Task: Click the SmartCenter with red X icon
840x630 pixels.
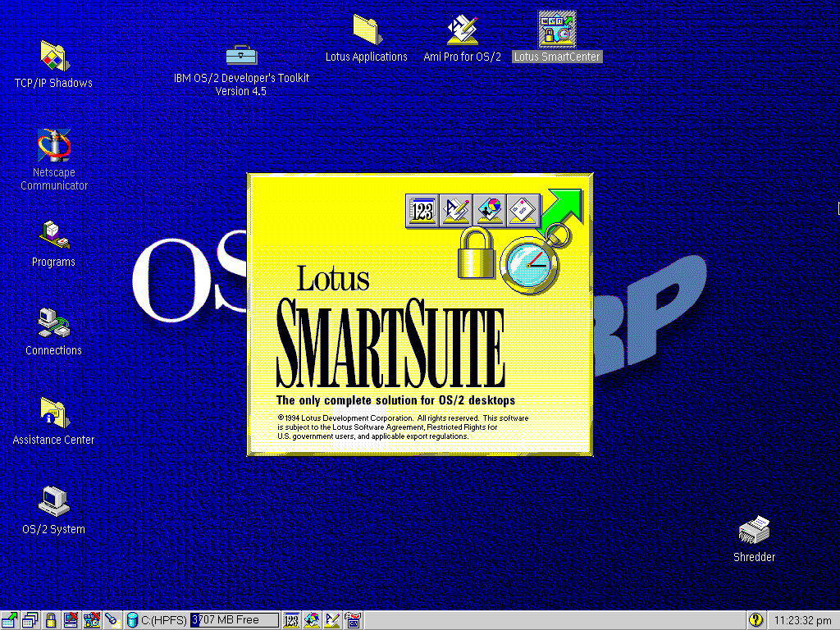Action: click(x=91, y=620)
